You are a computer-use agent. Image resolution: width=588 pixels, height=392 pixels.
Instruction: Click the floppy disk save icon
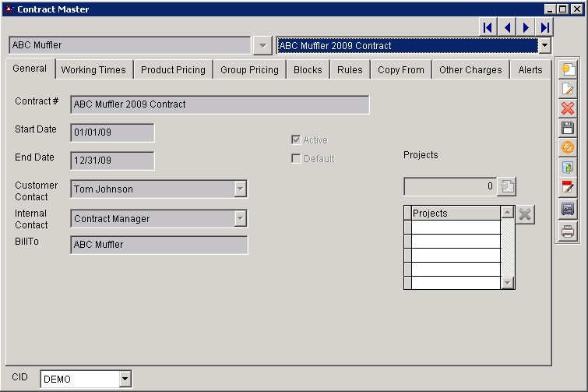tap(567, 128)
